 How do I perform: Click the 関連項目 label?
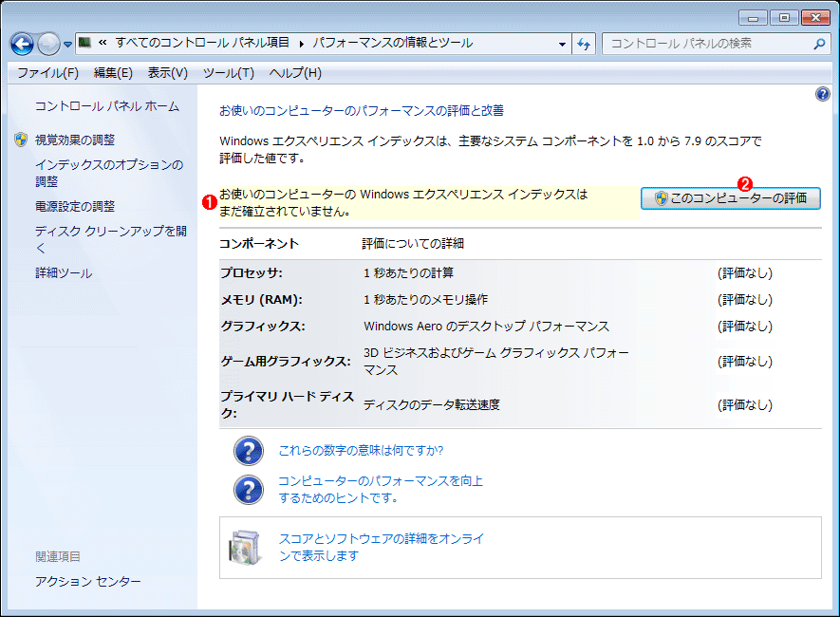58,557
